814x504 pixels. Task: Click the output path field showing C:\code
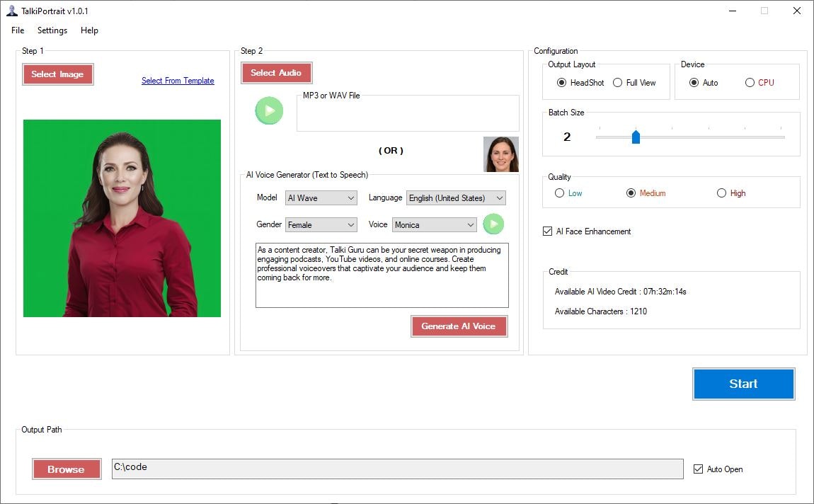[x=398, y=469]
